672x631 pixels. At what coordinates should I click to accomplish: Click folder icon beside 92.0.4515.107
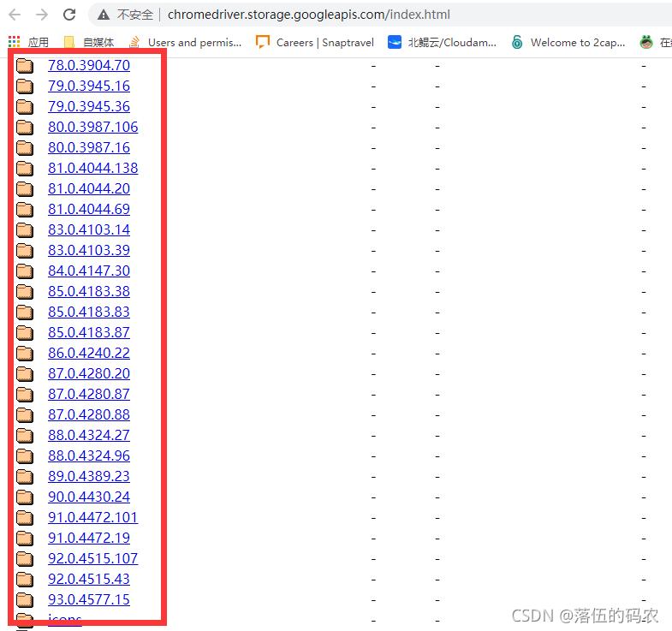point(25,560)
